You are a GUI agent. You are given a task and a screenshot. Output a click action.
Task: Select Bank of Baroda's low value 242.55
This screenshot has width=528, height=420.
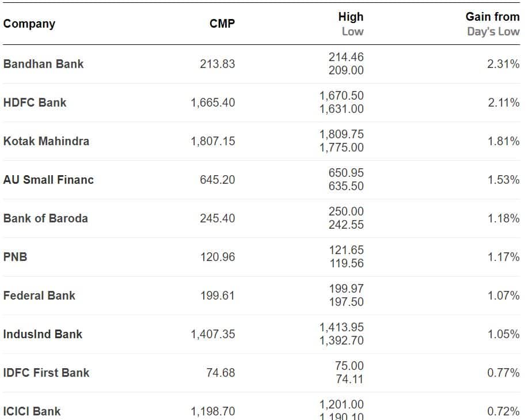(x=346, y=225)
